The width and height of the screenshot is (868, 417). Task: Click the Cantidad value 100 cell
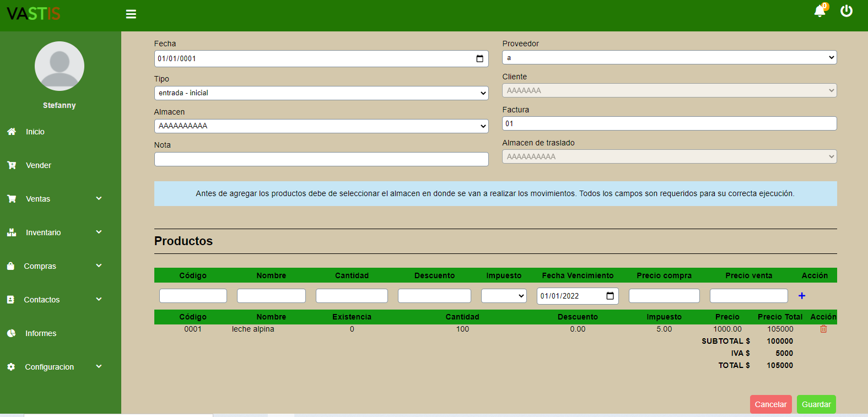462,329
